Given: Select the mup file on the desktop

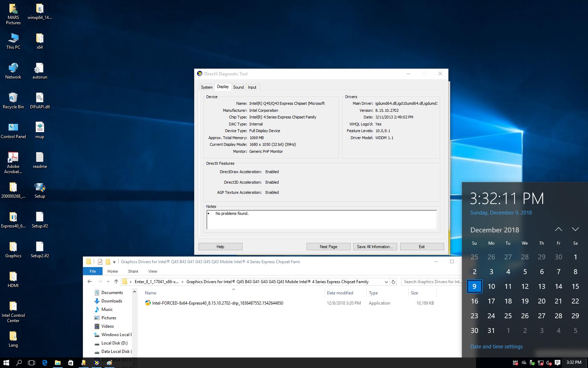Looking at the screenshot, I should 40,131.
